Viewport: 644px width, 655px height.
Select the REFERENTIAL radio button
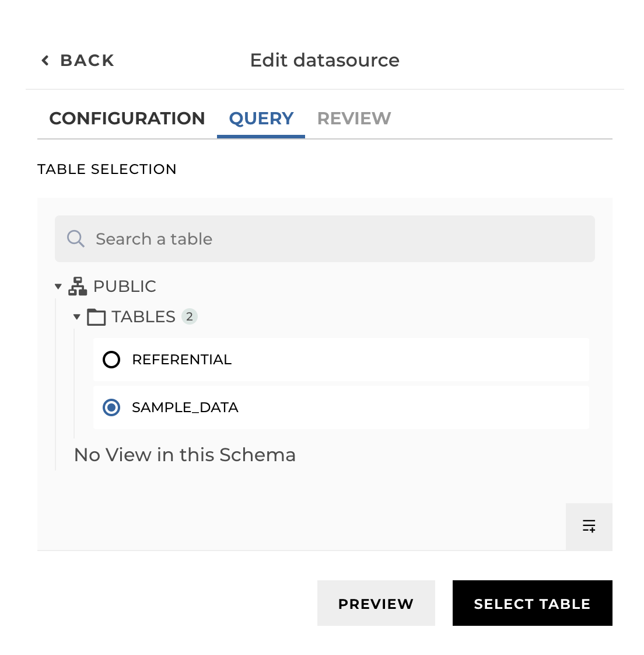(111, 360)
